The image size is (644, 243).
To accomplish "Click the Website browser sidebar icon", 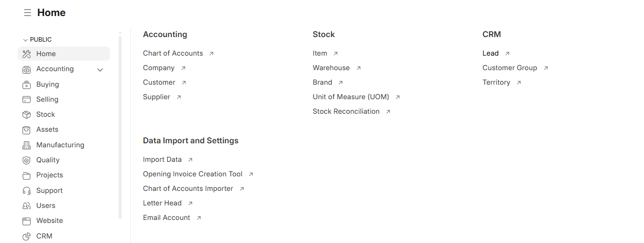I will coord(27,221).
